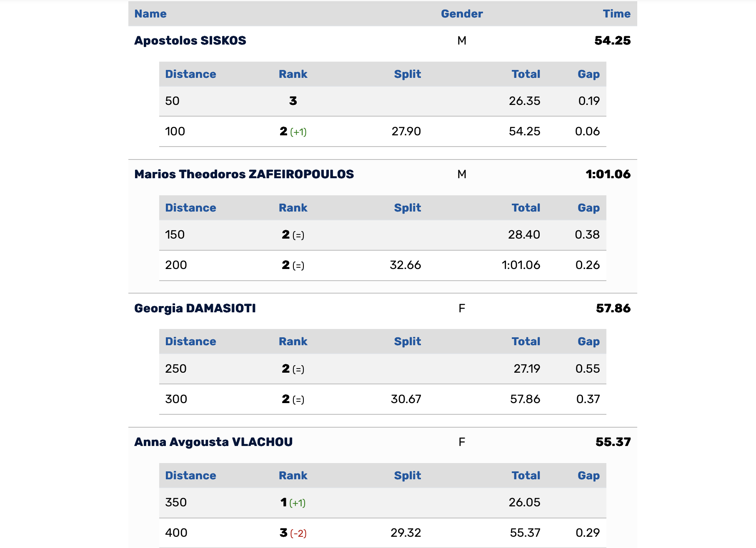Click Total header in Vlachou splits table

tap(526, 476)
